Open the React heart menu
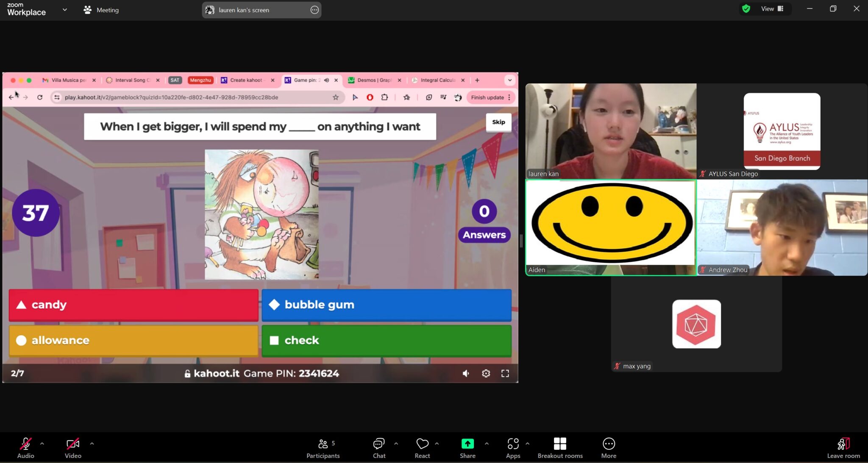 pyautogui.click(x=422, y=448)
